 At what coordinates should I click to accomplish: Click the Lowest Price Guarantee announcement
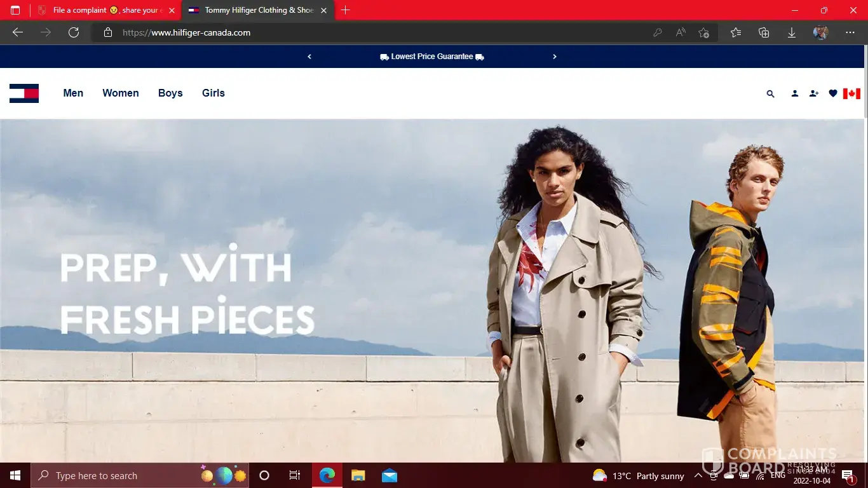[x=432, y=57]
